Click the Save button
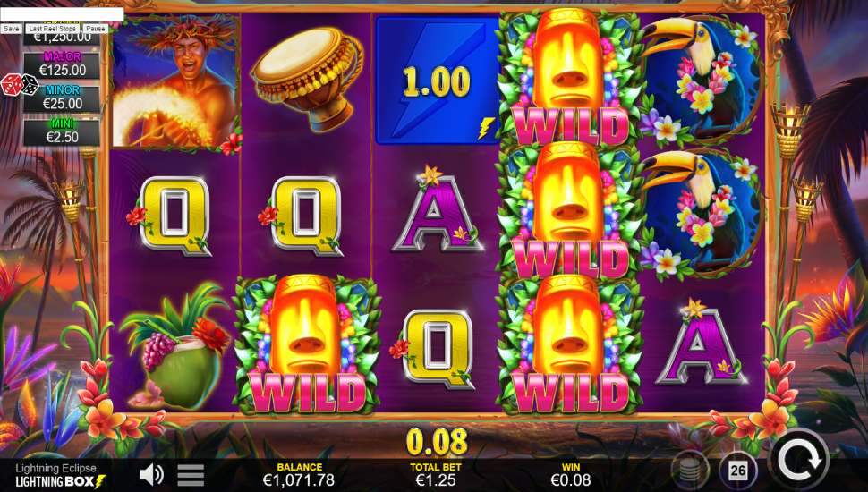The height and width of the screenshot is (492, 868). coord(11,29)
